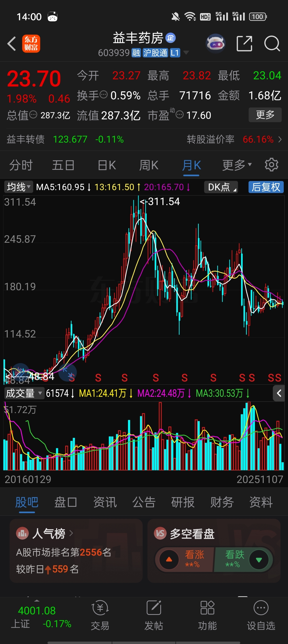This screenshot has width=288, height=644.
Task: Open chart settings gear icon
Action: 271,165
